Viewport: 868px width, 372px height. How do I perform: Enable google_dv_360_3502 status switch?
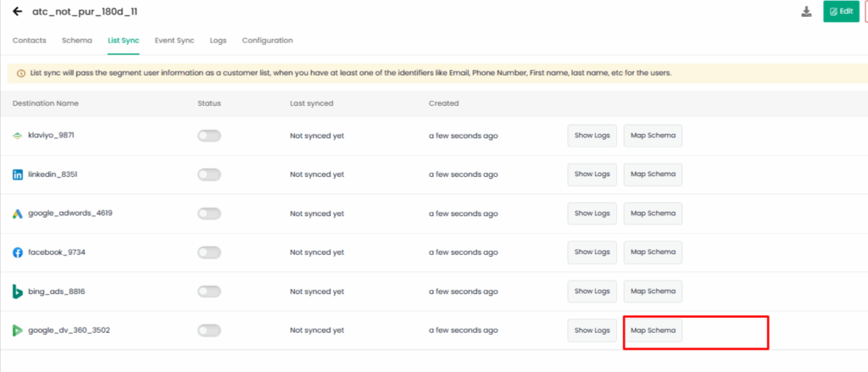click(x=209, y=330)
